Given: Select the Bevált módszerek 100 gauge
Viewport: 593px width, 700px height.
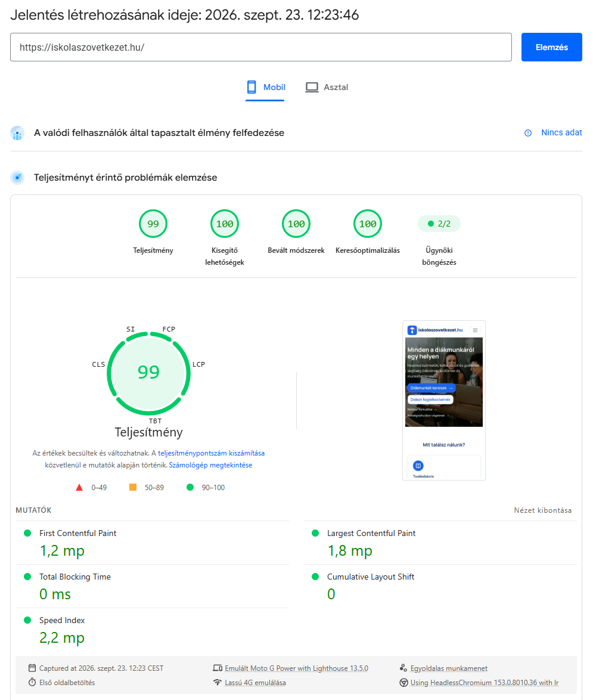Looking at the screenshot, I should click(x=296, y=224).
